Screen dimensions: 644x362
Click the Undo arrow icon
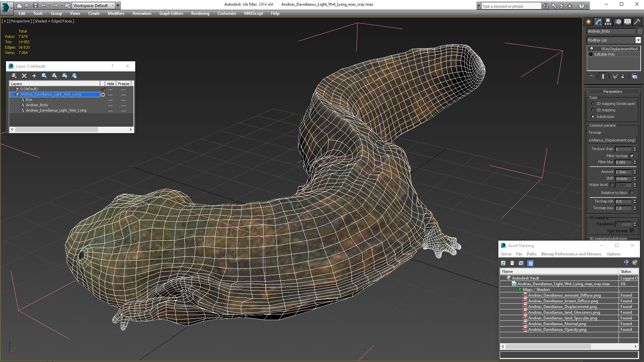[x=43, y=5]
